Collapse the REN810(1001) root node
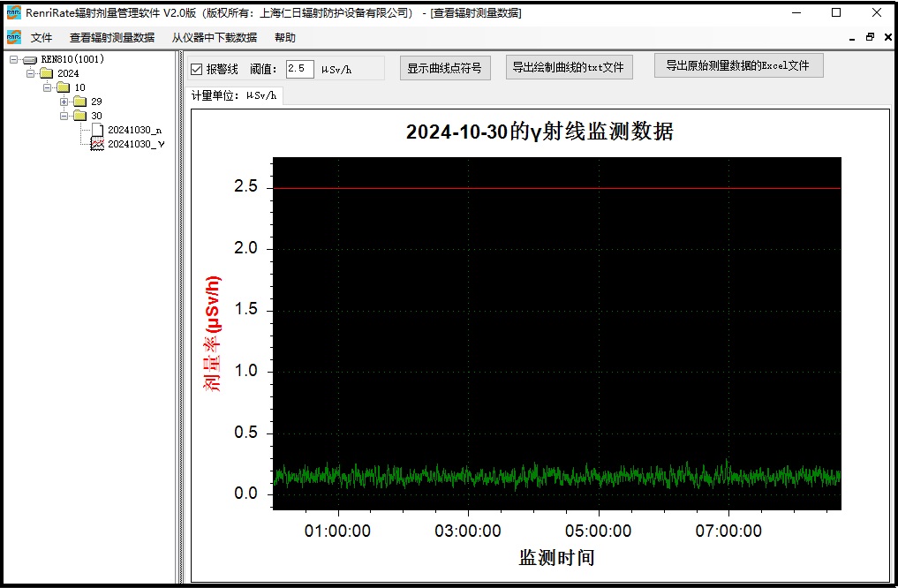 (14, 59)
